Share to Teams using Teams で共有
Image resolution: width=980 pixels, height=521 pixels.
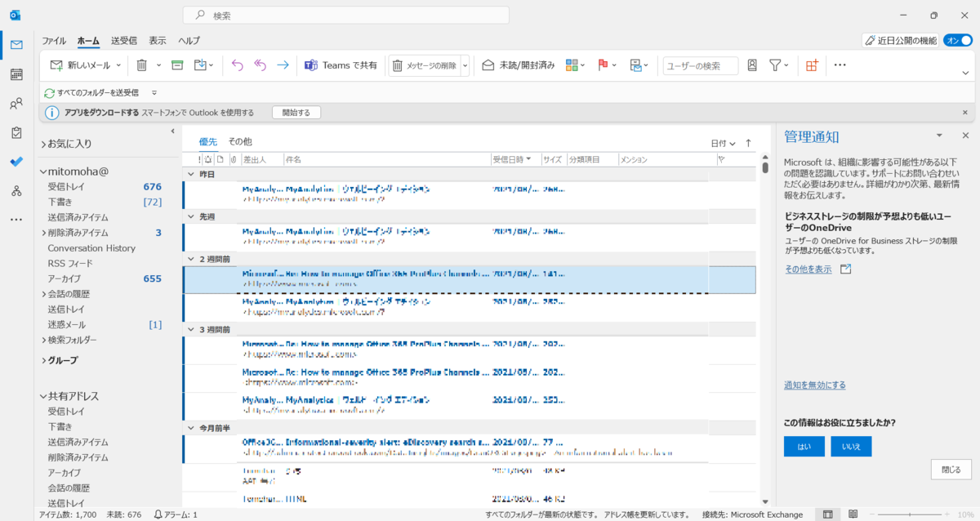click(x=341, y=65)
